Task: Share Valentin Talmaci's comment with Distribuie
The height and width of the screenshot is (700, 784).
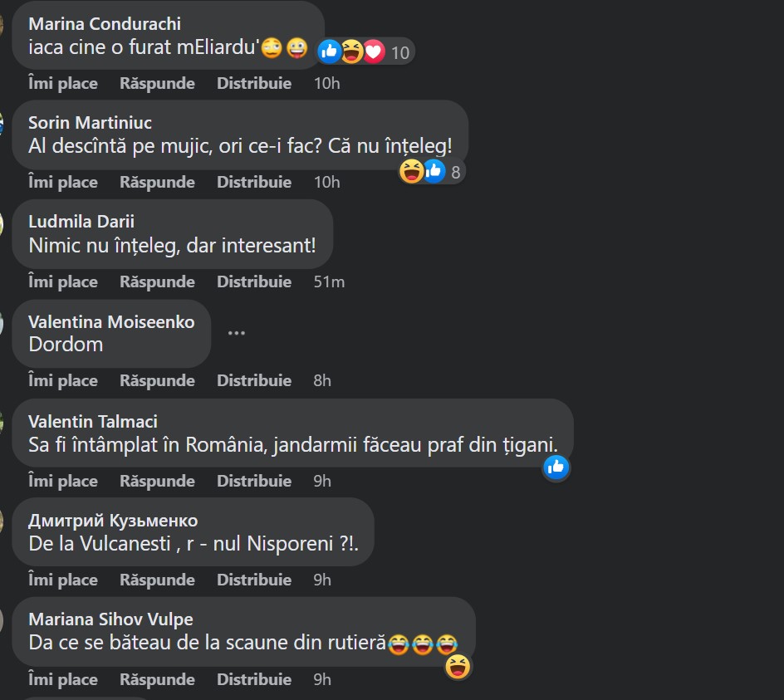Action: 254,481
